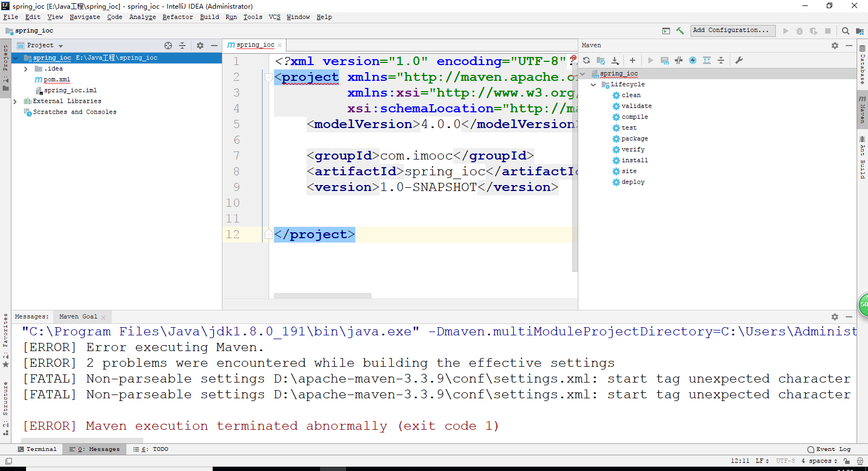Viewport: 868px width, 471px height.
Task: Collapse all in Project panel
Action: point(182,46)
